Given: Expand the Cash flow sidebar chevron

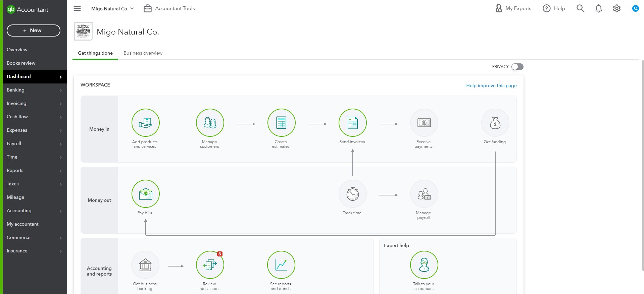Looking at the screenshot, I should (x=60, y=117).
